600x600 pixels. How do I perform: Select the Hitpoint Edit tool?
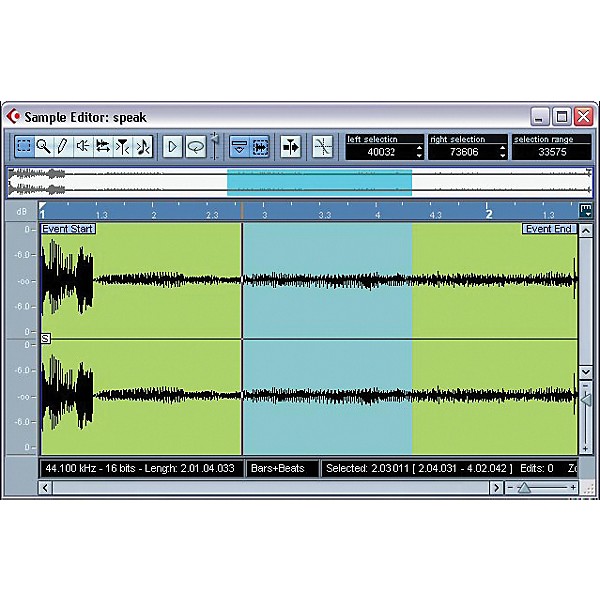click(123, 147)
